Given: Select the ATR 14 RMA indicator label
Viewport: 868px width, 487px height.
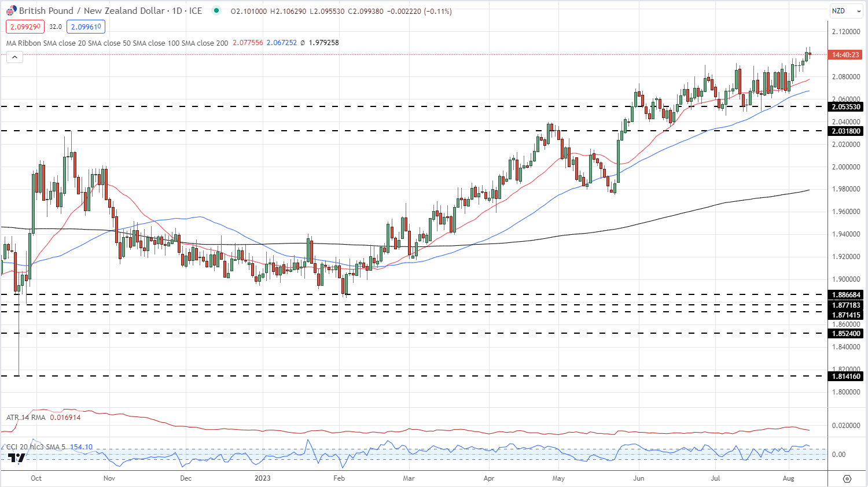Looking at the screenshot, I should 27,417.
